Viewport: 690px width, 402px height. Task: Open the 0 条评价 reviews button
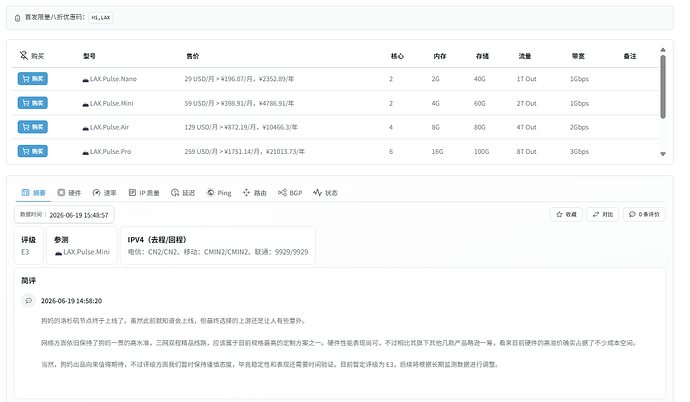pyautogui.click(x=644, y=214)
